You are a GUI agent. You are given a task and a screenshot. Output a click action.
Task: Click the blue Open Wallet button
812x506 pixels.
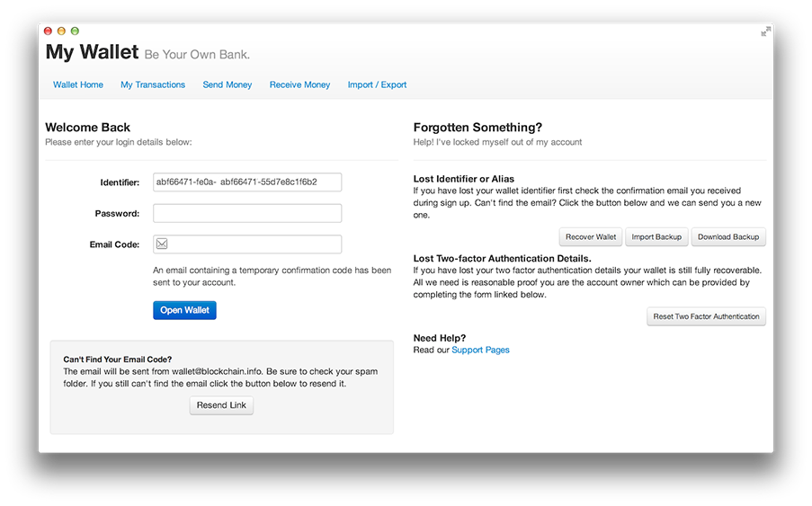[185, 310]
